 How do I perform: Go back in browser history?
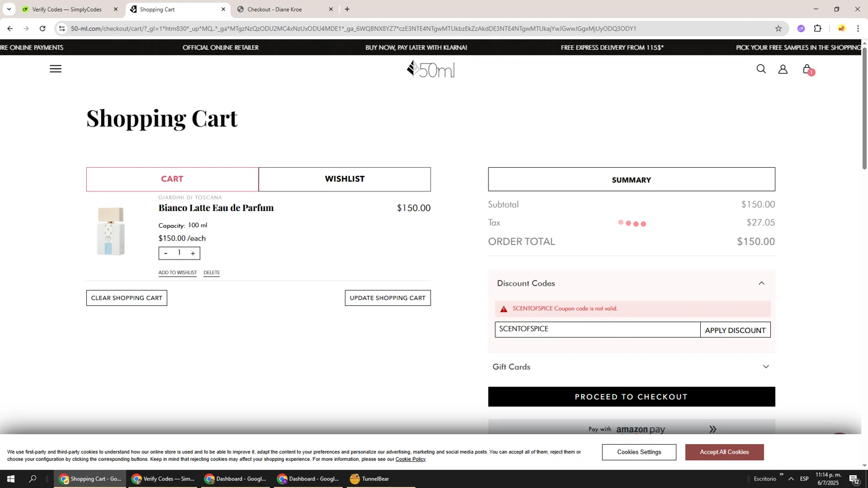10,28
